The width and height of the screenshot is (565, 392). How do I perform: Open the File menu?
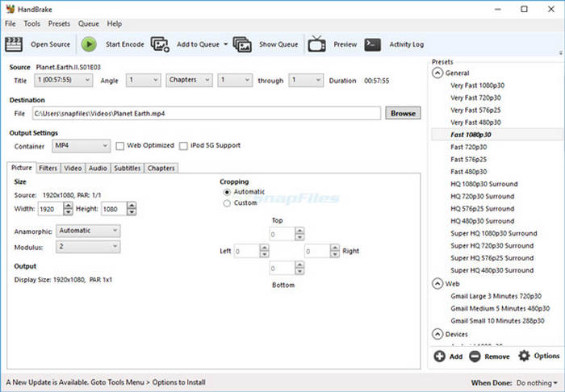(x=10, y=23)
